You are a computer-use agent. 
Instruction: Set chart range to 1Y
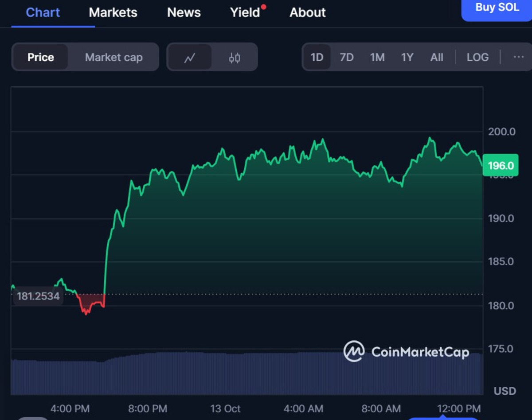coord(407,57)
